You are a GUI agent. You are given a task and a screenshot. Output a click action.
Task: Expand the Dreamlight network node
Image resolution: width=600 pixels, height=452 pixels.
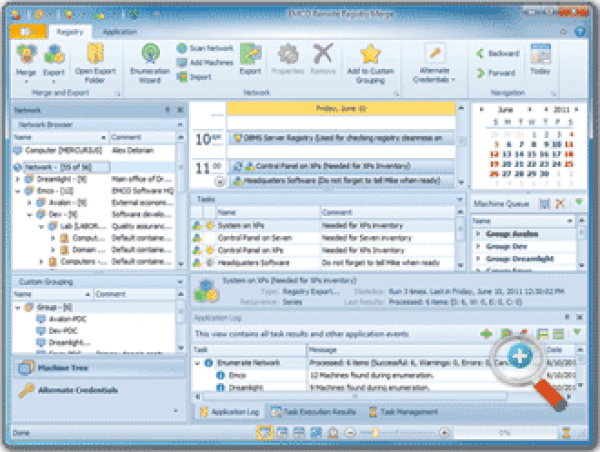point(18,179)
